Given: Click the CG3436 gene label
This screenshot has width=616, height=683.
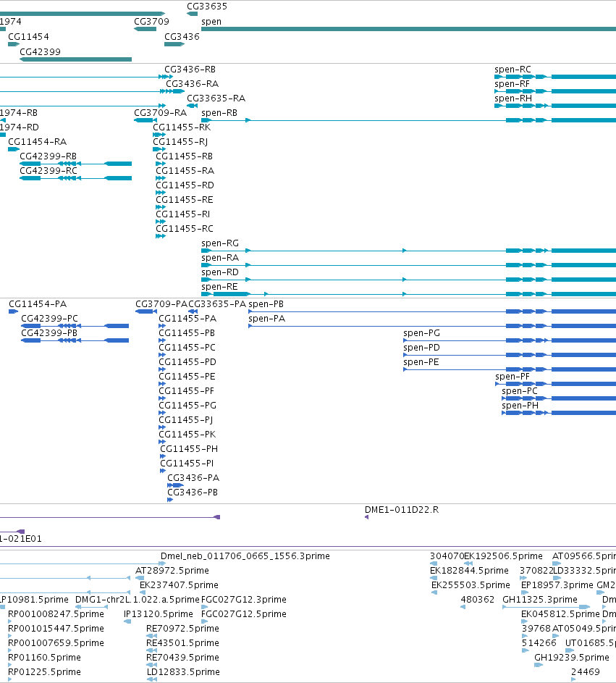Looking at the screenshot, I should pyautogui.click(x=182, y=37).
